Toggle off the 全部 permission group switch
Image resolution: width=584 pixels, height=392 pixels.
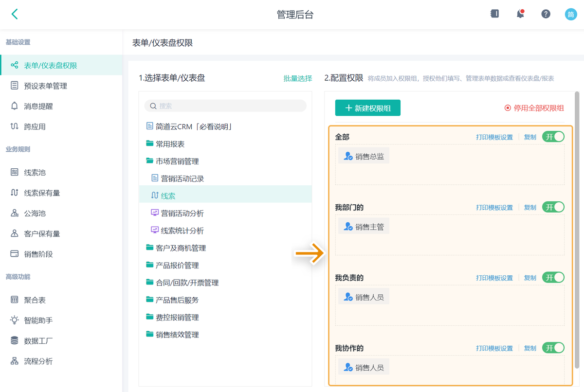[553, 137]
